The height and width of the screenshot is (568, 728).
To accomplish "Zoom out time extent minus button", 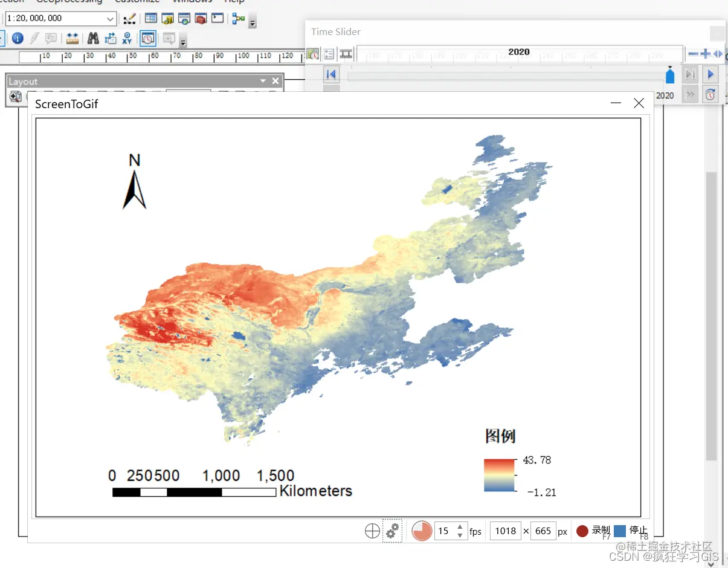I will (x=693, y=54).
